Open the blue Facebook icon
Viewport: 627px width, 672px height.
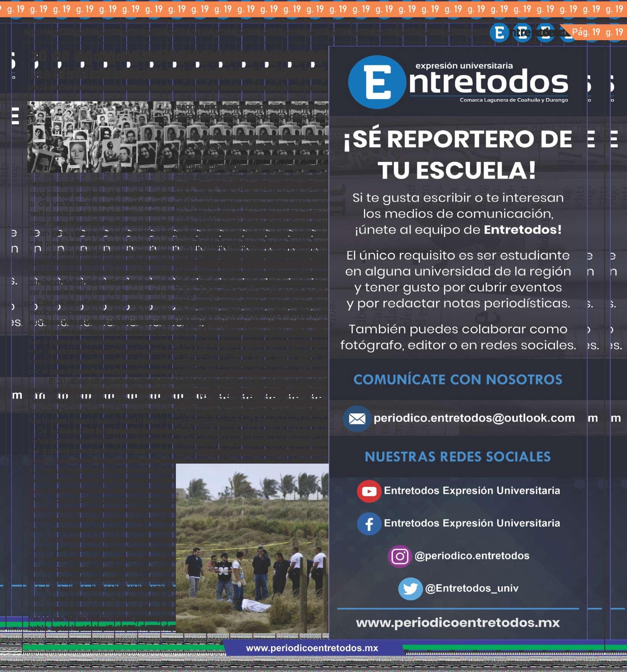(369, 524)
